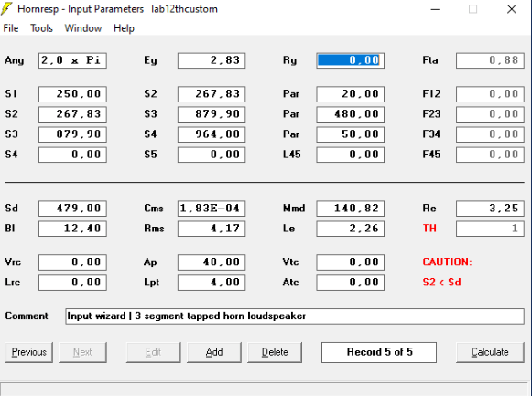Click the S1 field with 250,00
The height and width of the screenshot is (396, 532).
72,94
